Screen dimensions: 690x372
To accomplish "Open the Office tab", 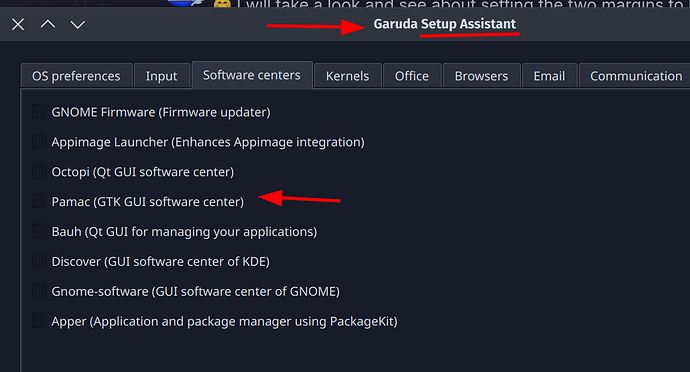I will point(412,76).
